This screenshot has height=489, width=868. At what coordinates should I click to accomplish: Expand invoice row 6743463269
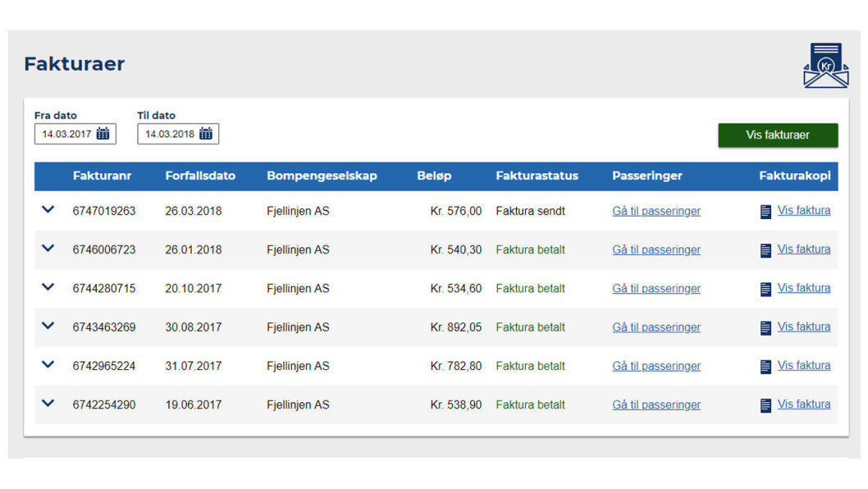point(48,326)
